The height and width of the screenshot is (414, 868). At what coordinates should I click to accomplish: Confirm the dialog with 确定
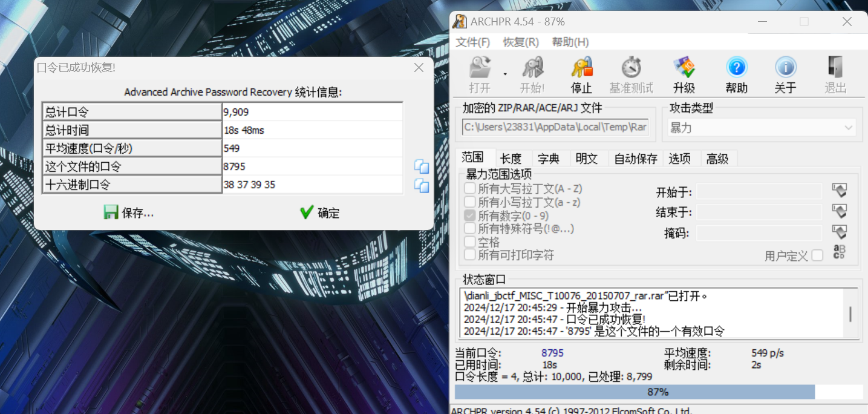point(320,212)
